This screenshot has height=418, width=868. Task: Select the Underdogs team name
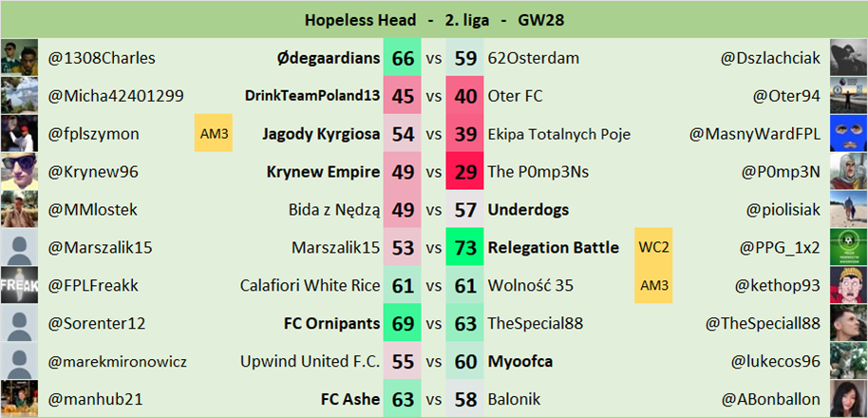click(527, 209)
